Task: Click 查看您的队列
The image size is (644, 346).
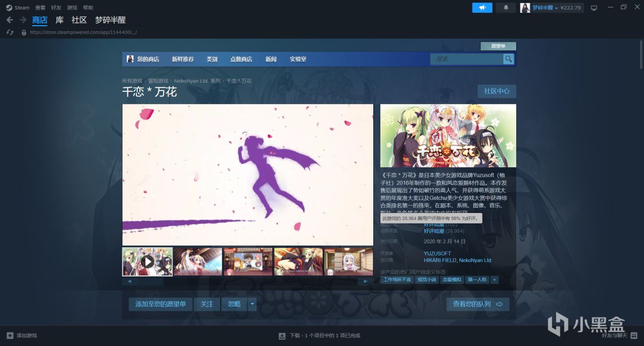Action: tap(478, 304)
